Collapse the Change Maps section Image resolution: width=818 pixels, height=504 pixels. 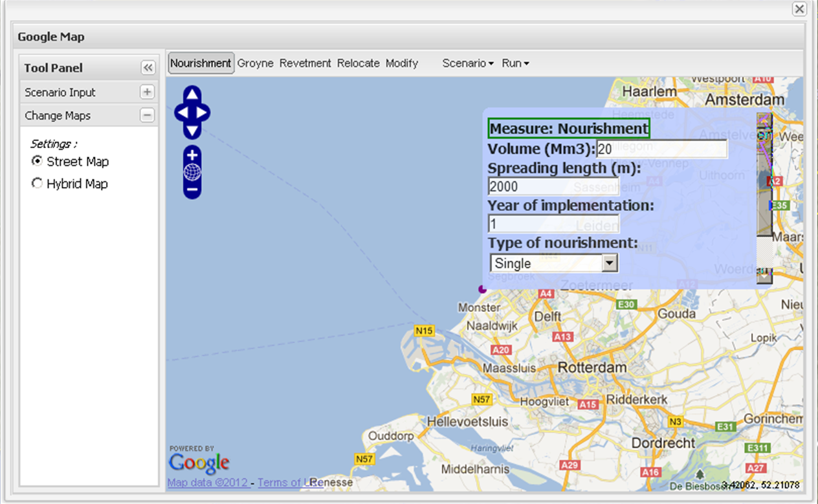click(148, 116)
